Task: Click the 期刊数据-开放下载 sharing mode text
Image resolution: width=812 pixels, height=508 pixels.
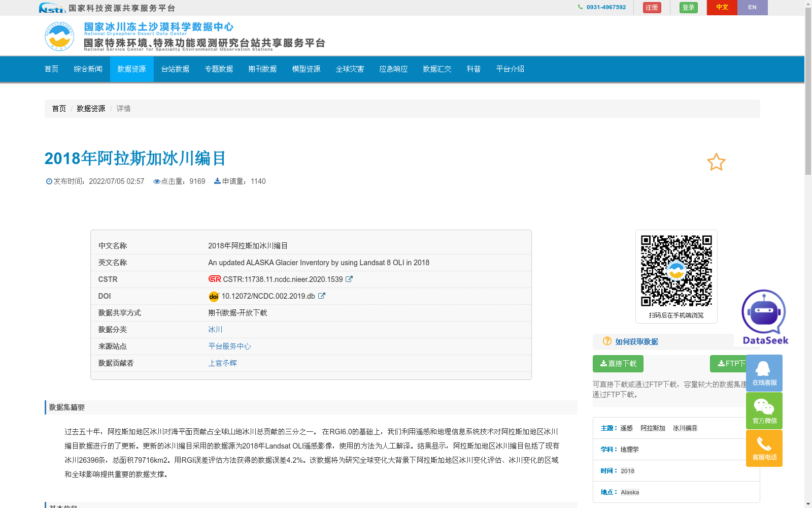Action: [238, 312]
